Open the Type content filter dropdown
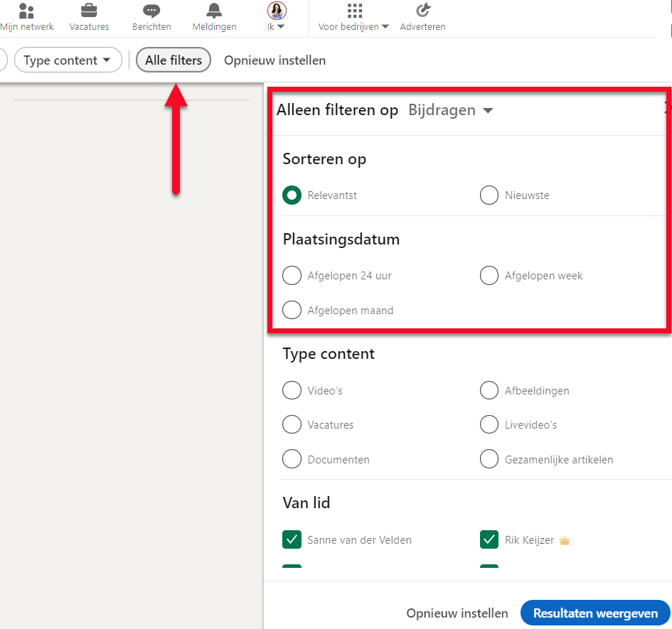Screen dimensions: 672x629 click(x=68, y=60)
